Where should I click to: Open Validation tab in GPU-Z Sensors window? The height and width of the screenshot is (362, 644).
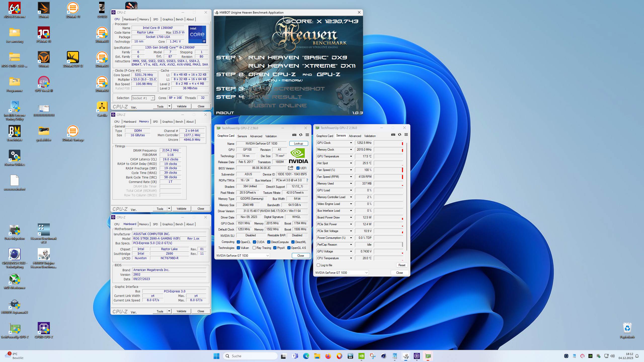coord(370,136)
